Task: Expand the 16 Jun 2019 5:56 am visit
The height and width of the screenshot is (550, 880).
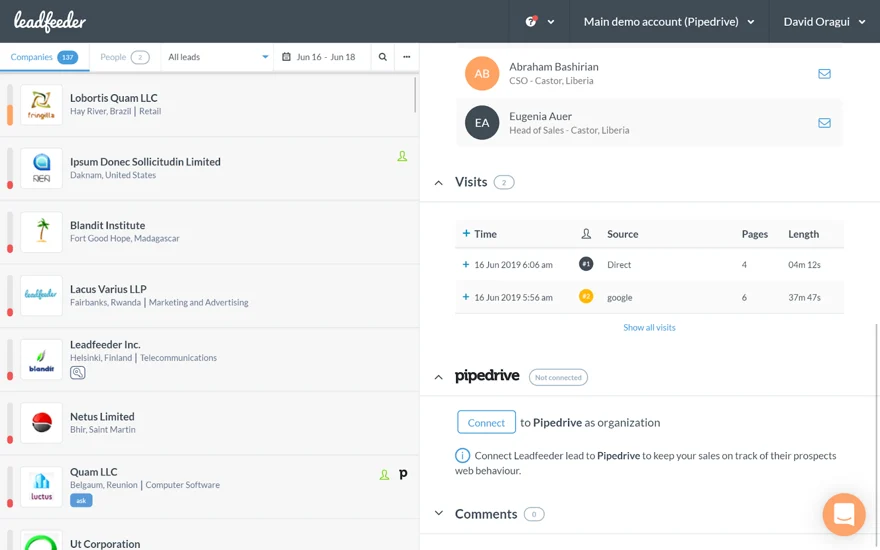Action: (x=465, y=297)
